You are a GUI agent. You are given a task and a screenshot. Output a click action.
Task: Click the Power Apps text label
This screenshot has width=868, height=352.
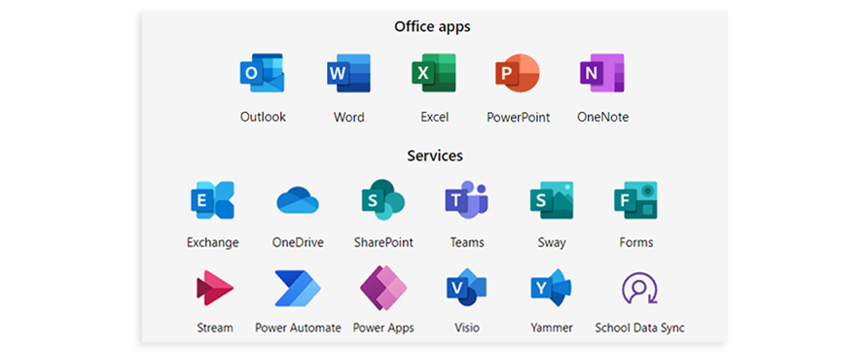(383, 329)
